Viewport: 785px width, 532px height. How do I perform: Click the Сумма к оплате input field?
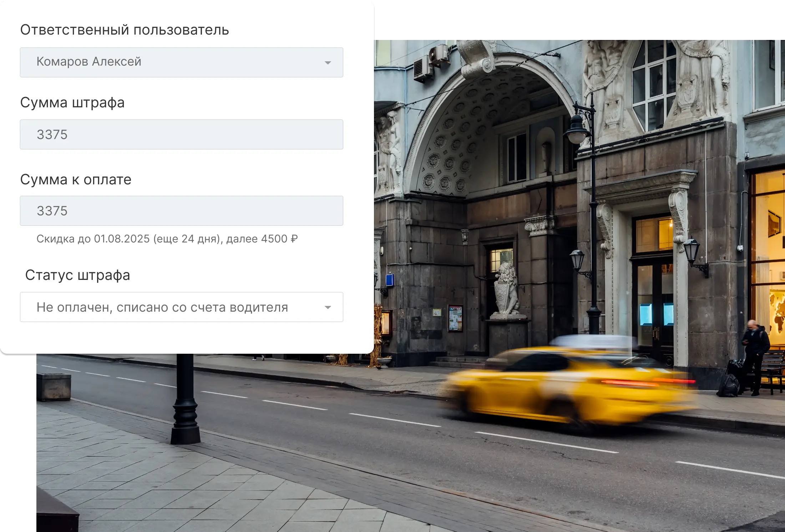pyautogui.click(x=181, y=211)
